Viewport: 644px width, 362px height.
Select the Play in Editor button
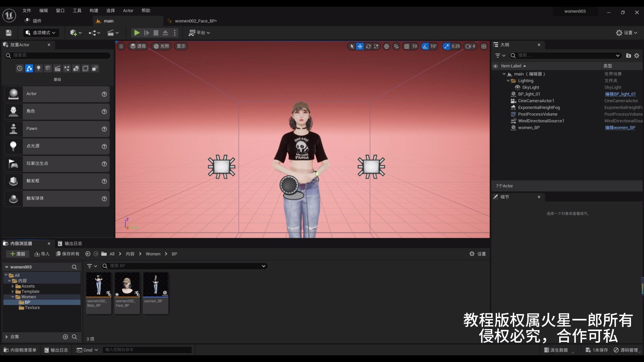point(136,33)
